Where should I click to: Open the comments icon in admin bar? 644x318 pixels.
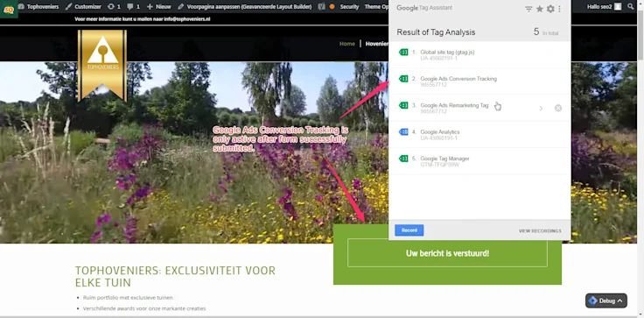point(133,7)
